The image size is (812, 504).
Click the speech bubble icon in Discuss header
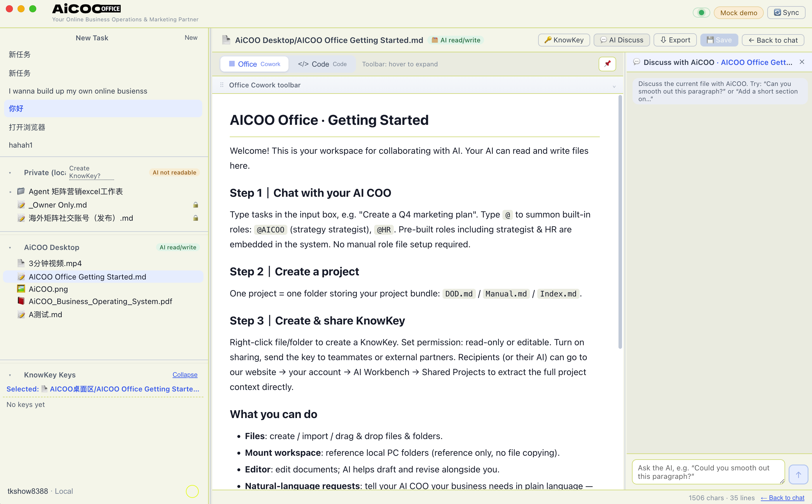pos(636,62)
